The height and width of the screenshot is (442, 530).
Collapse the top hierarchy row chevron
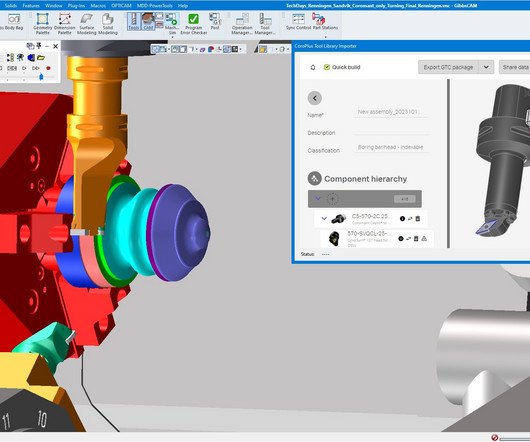click(318, 199)
